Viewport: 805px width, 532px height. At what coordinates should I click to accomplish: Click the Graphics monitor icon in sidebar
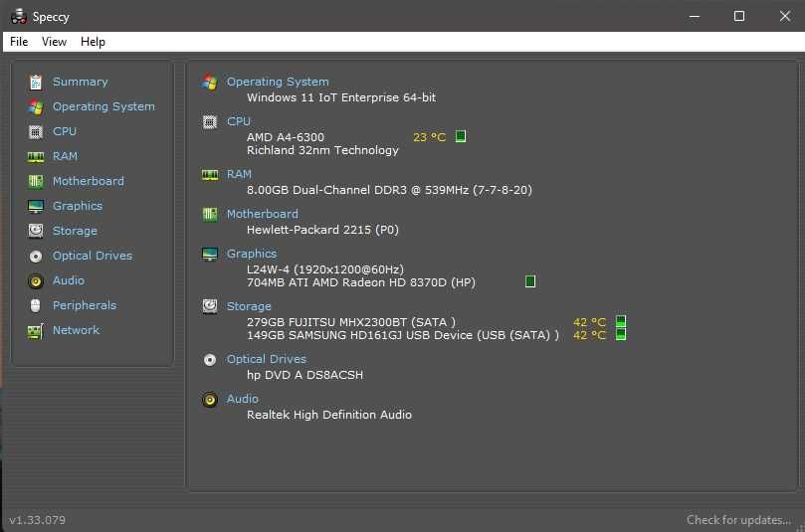(x=36, y=206)
